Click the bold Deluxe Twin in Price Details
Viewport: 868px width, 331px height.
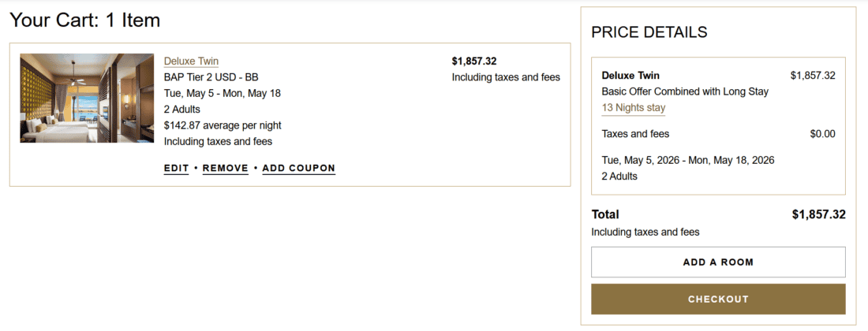(630, 76)
